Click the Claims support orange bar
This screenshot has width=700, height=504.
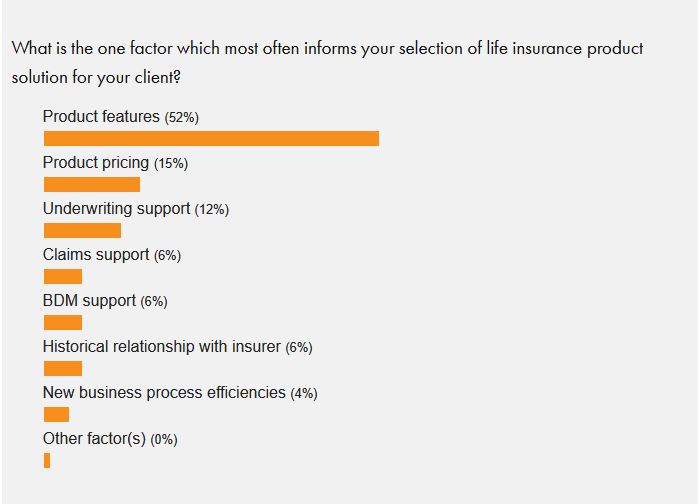click(63, 276)
